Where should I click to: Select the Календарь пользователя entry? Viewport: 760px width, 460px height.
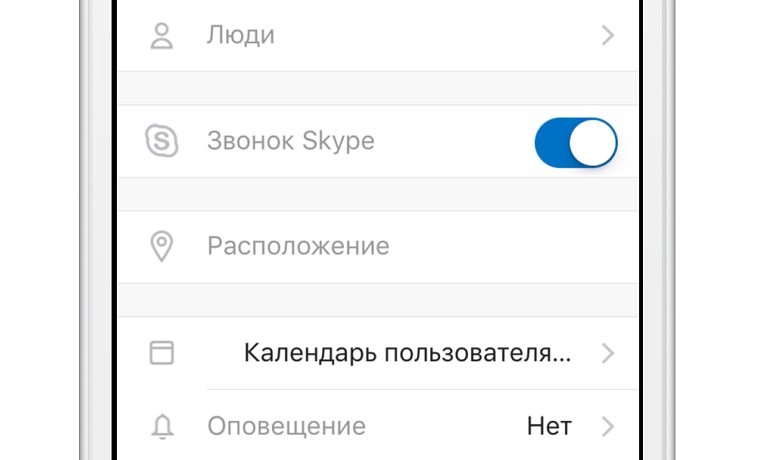408,353
